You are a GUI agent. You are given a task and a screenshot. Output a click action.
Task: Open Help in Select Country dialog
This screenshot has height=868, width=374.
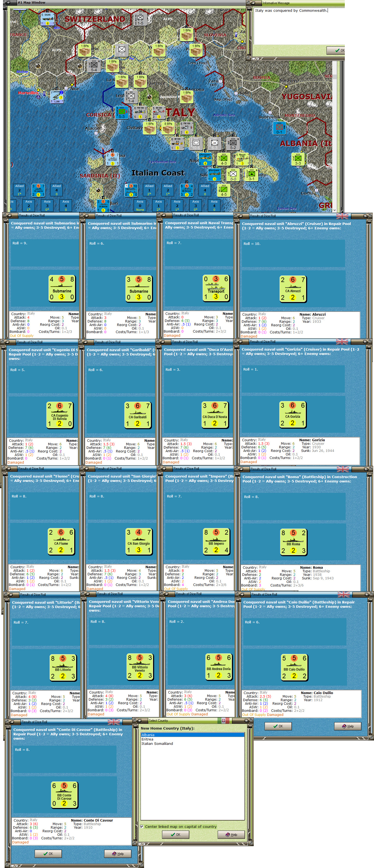[x=231, y=835]
